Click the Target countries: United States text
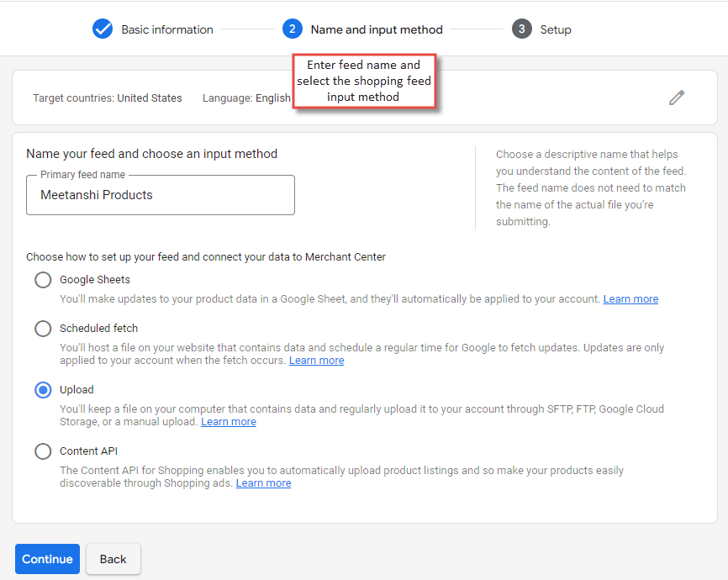Viewport: 728px width, 580px height. tap(108, 98)
